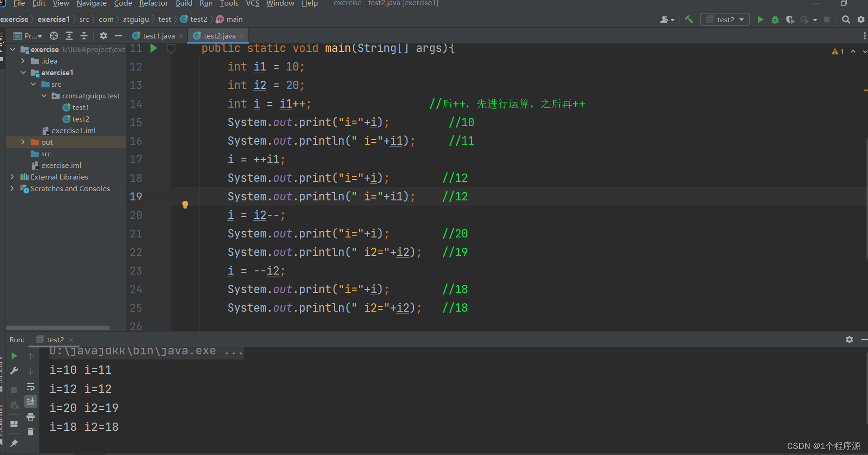The image size is (868, 455).
Task: Click the warning indicator showing 1 problem
Action: tap(838, 51)
